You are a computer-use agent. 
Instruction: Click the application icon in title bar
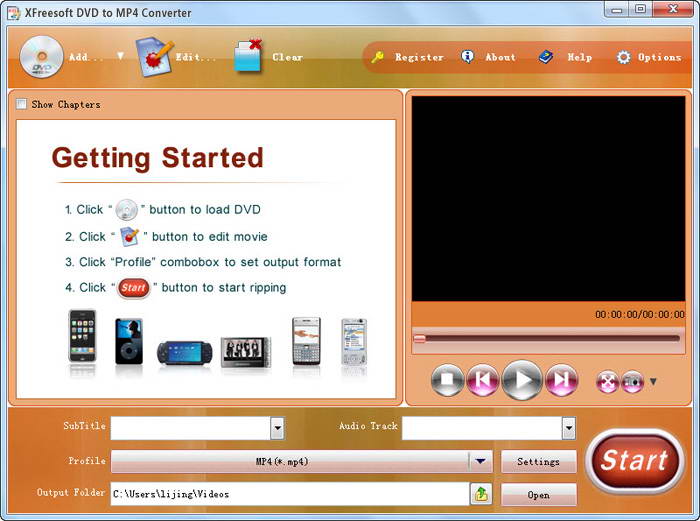(x=13, y=13)
